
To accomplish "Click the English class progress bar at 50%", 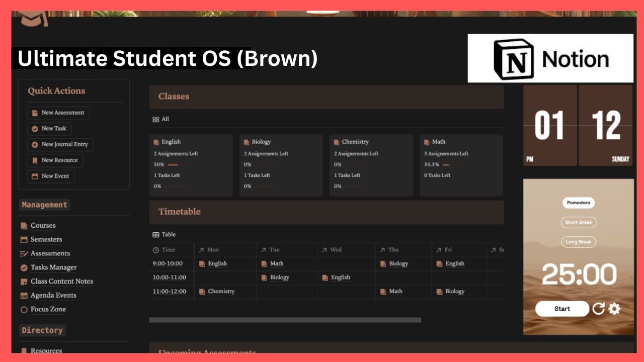I will click(173, 164).
